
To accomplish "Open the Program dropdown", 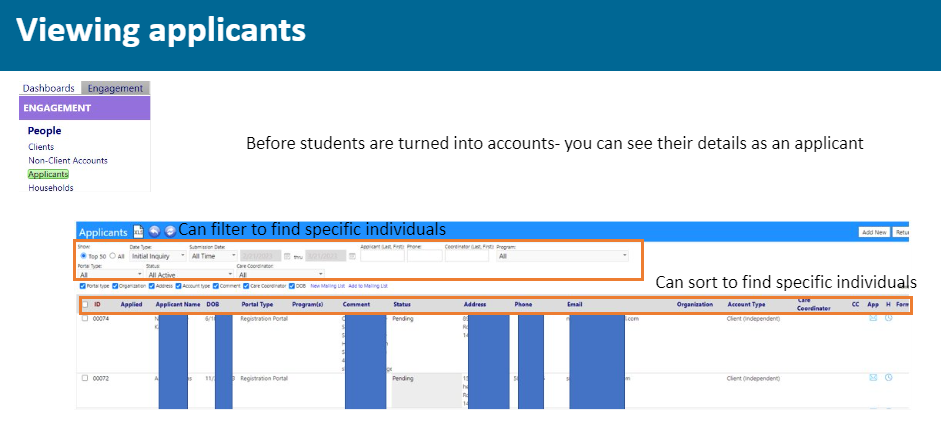I will click(562, 256).
